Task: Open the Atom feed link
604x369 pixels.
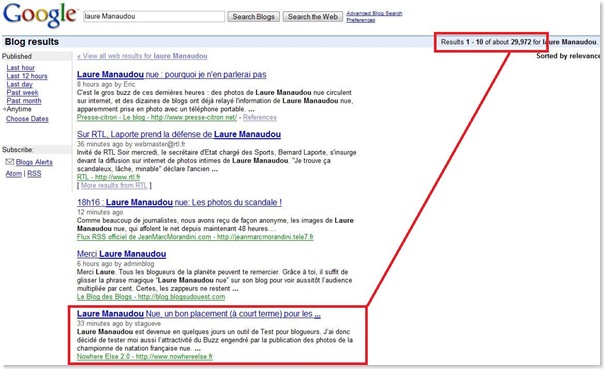Action: pos(13,174)
